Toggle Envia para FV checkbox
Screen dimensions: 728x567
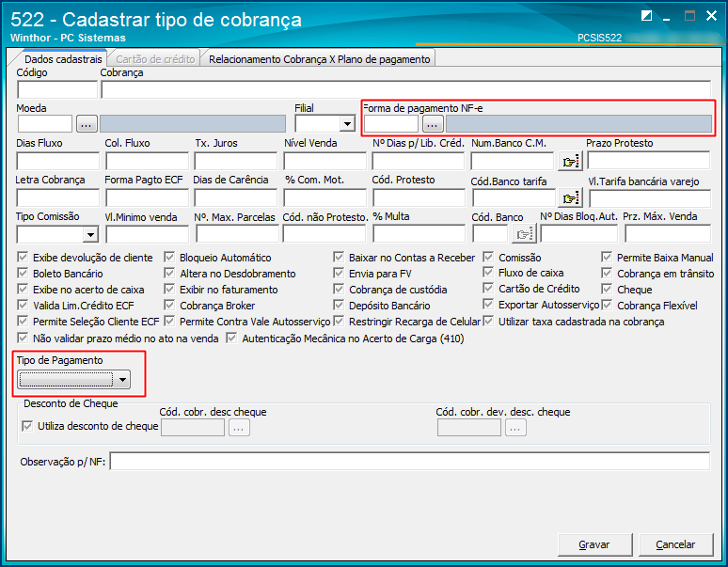click(339, 274)
